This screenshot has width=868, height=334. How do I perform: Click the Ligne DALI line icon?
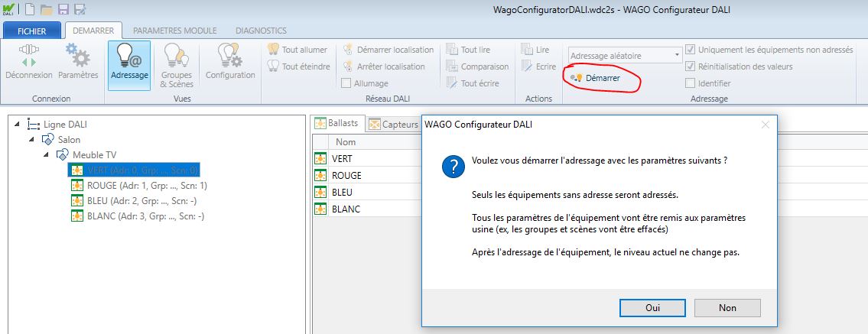(x=33, y=125)
